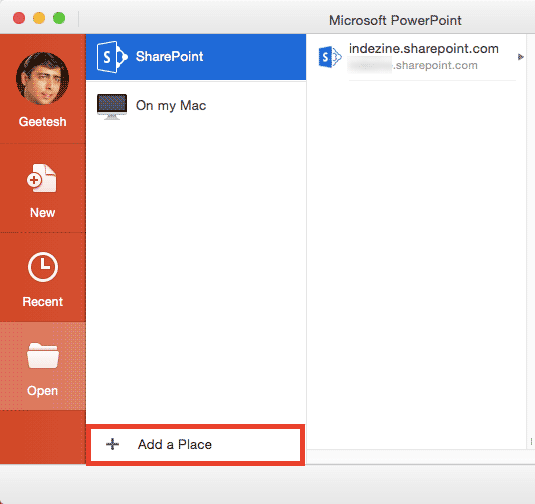Image resolution: width=535 pixels, height=504 pixels.
Task: Select the SharePoint place label
Action: point(170,57)
